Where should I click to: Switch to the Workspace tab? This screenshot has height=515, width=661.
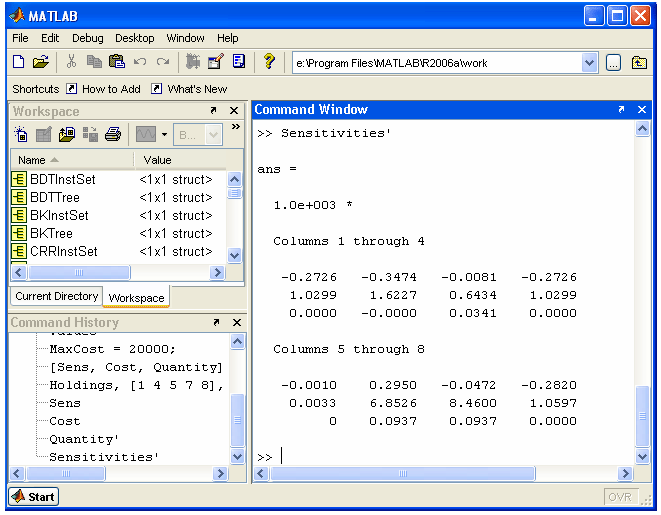pyautogui.click(x=136, y=297)
